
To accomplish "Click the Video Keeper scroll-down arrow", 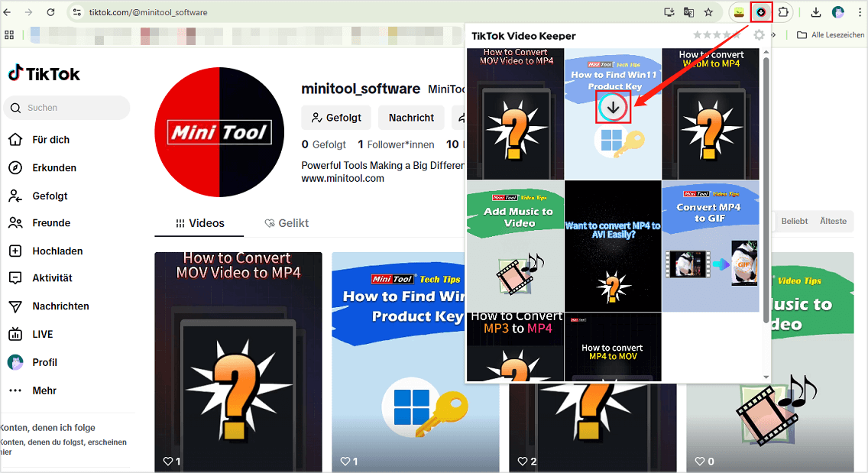I will [766, 377].
